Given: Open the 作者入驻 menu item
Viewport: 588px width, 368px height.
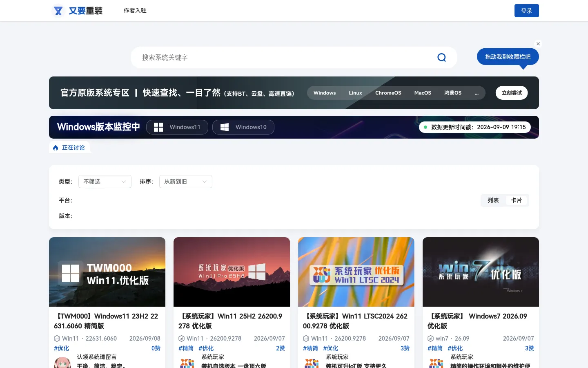Looking at the screenshot, I should click(135, 11).
